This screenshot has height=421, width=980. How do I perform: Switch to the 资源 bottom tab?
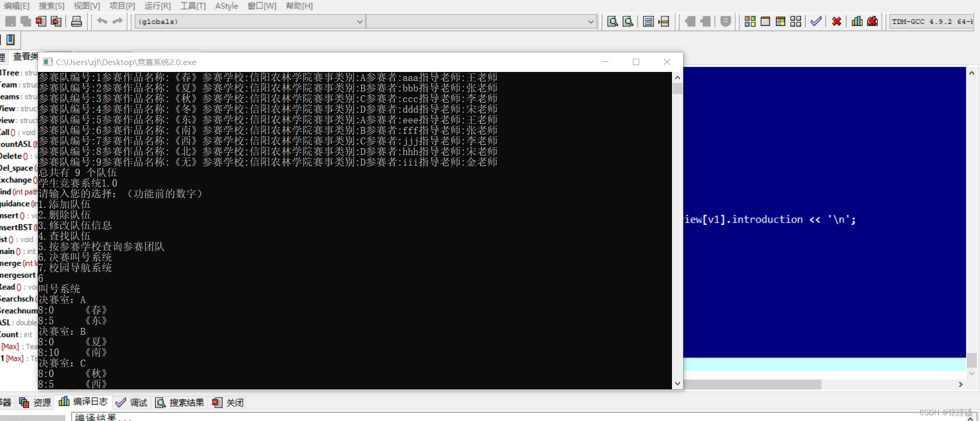(x=35, y=402)
